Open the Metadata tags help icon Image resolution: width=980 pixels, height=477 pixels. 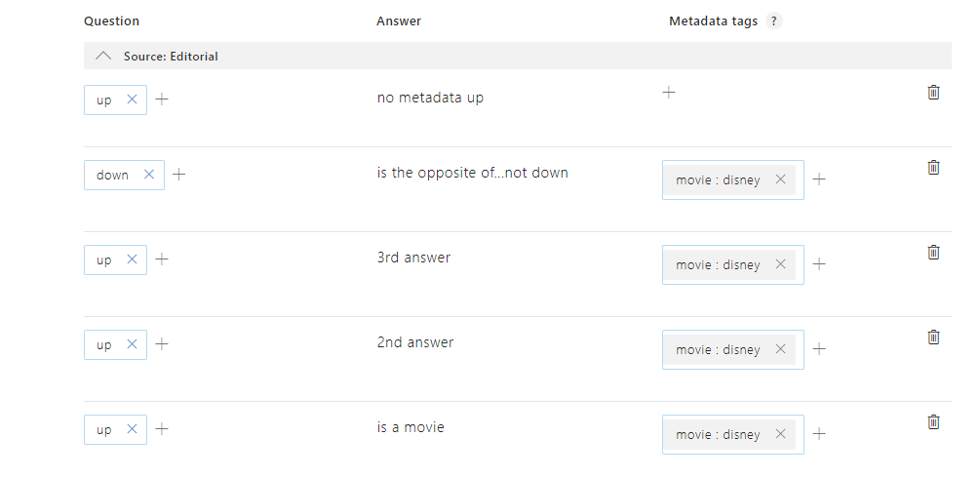[773, 20]
